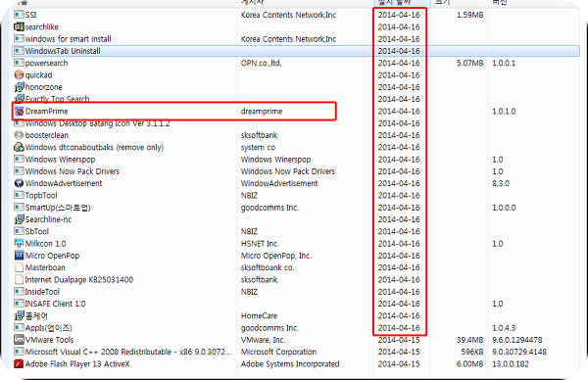The width and height of the screenshot is (588, 380).
Task: Click the Micro OpenPop program icon
Action: (x=19, y=256)
